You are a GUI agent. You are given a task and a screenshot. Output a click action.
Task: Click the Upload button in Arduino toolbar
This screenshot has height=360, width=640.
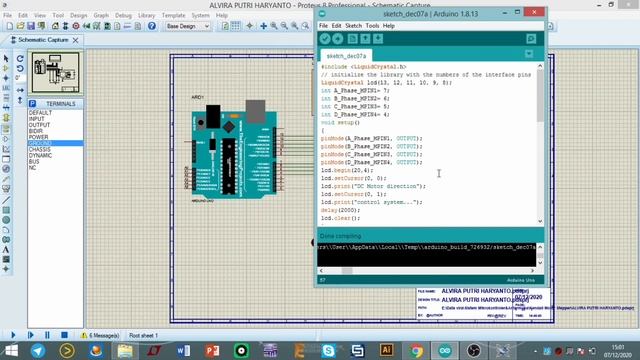tap(338, 38)
